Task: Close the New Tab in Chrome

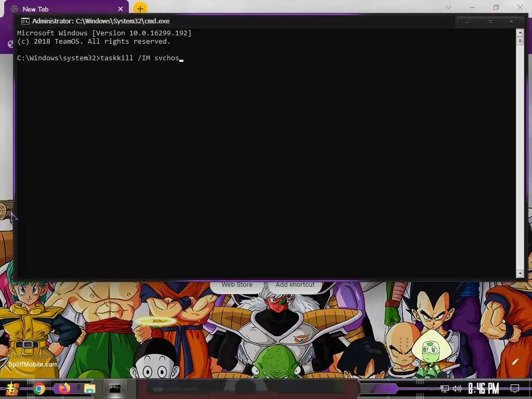Action: (x=121, y=9)
